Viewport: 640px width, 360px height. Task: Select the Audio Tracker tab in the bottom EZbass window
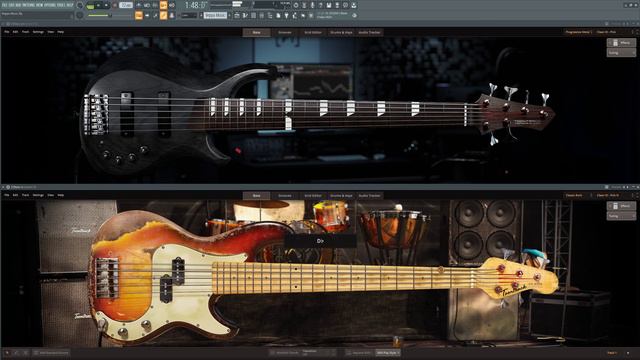(x=369, y=196)
